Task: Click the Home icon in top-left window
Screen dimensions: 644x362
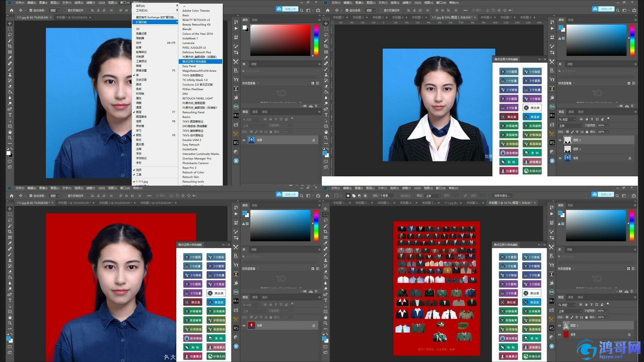Action: tap(11, 10)
